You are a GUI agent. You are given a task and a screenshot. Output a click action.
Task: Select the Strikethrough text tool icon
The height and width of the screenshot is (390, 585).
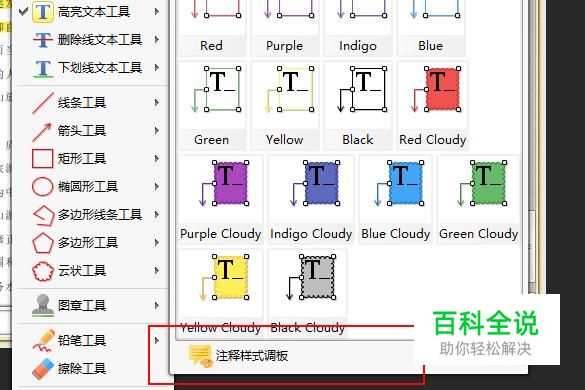tap(43, 40)
